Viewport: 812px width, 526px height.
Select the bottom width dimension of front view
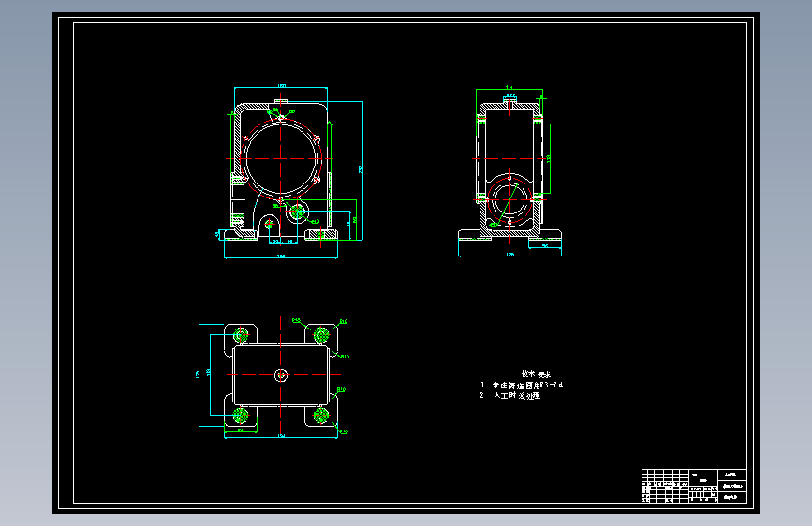click(x=281, y=256)
